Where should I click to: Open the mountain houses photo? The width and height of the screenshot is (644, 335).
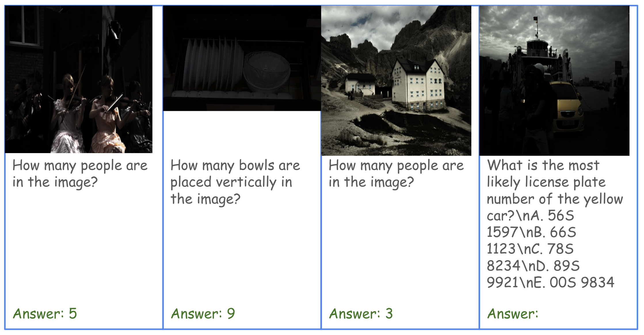click(396, 81)
